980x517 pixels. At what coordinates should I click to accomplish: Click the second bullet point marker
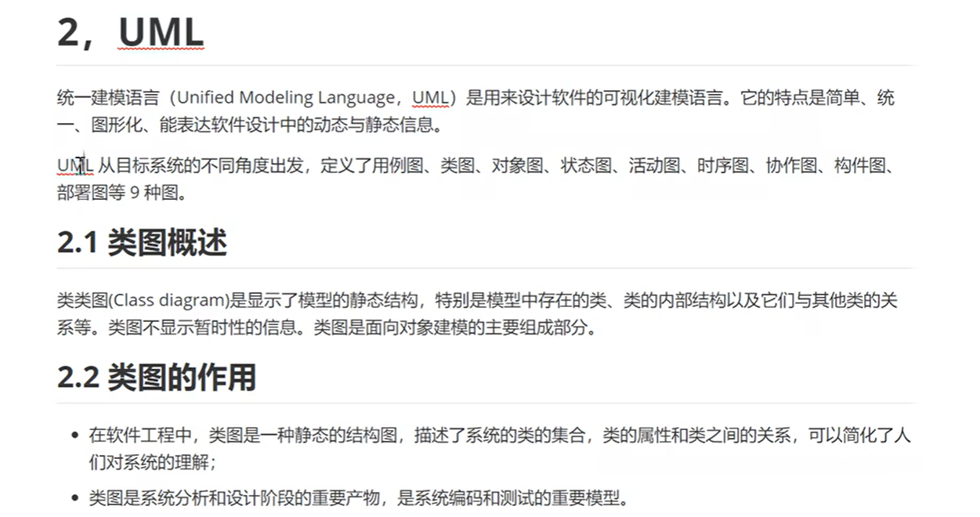pos(74,498)
